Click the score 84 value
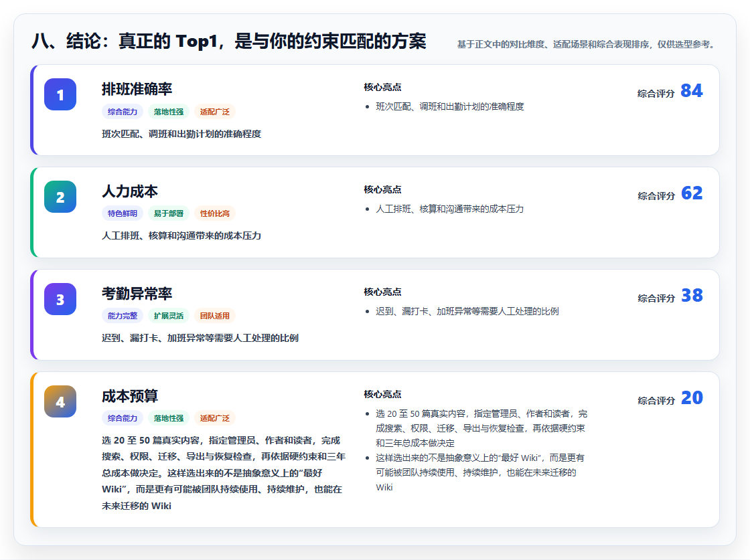 [x=692, y=91]
